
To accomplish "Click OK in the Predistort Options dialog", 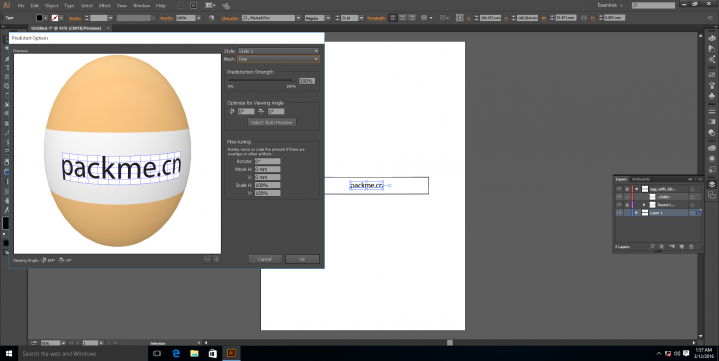I will 302,259.
